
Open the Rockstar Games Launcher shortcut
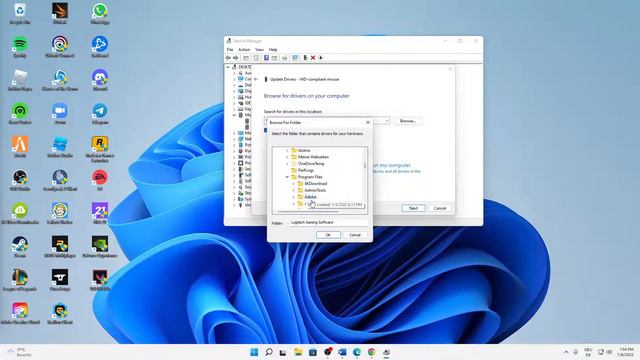(x=100, y=149)
